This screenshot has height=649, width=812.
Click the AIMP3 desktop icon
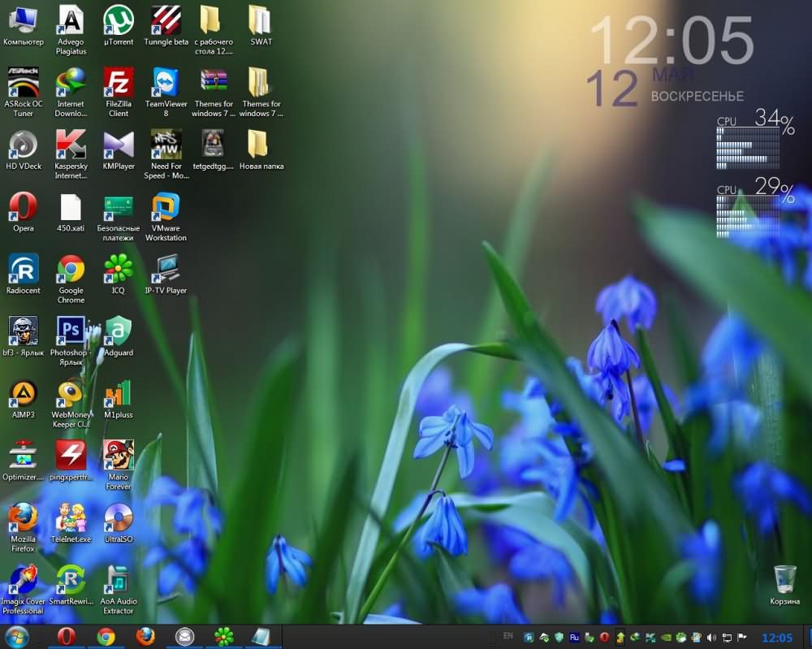coord(23,394)
